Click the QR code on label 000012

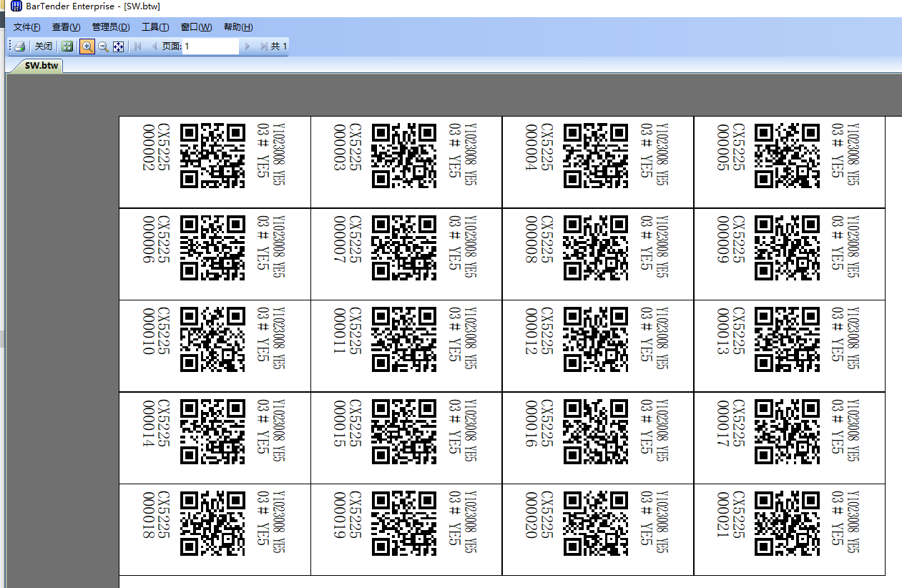pyautogui.click(x=596, y=340)
